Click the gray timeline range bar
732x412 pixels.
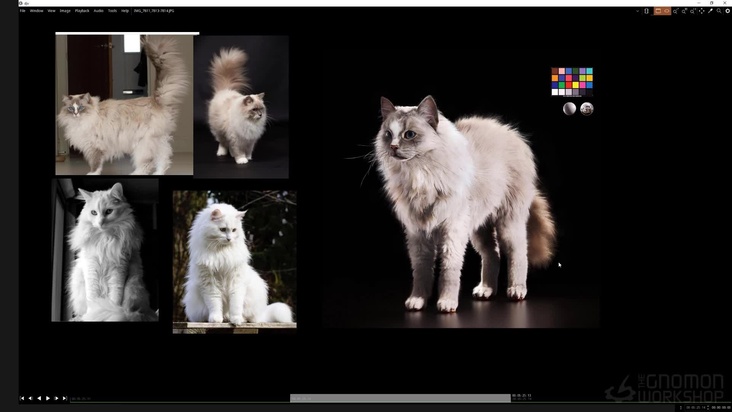[400, 398]
